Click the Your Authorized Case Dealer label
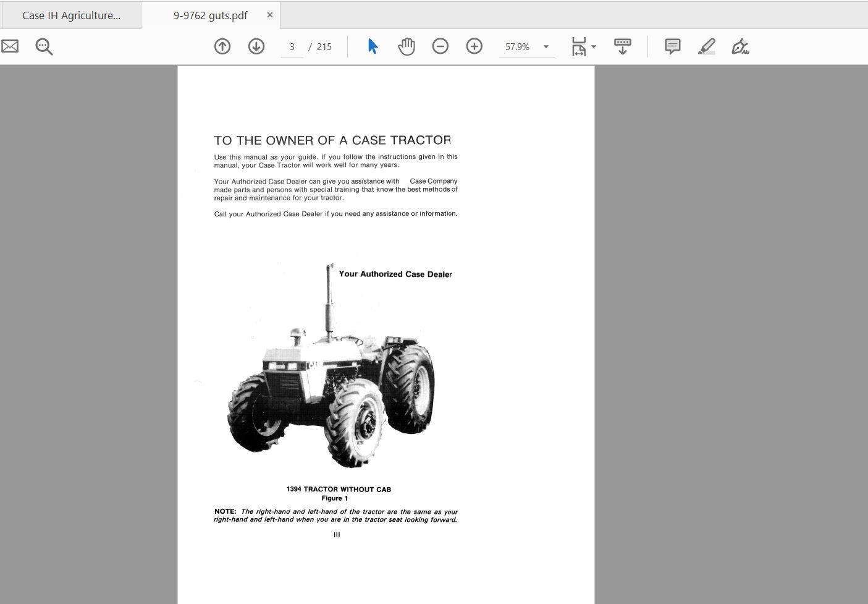The image size is (868, 604). [x=395, y=274]
